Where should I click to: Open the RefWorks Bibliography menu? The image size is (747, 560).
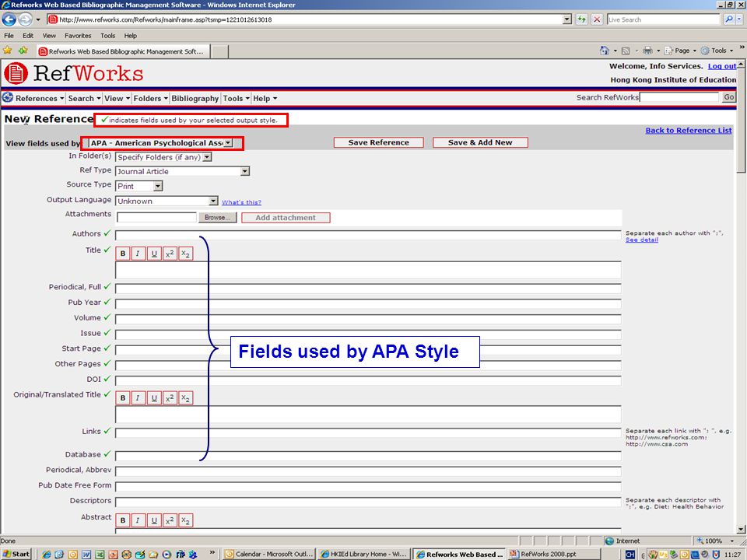click(x=195, y=99)
